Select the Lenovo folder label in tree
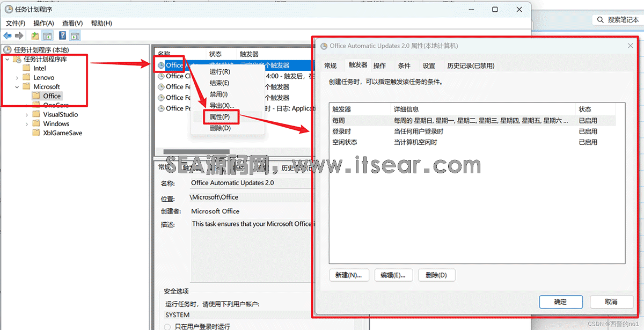This screenshot has height=330, width=644. [44, 78]
